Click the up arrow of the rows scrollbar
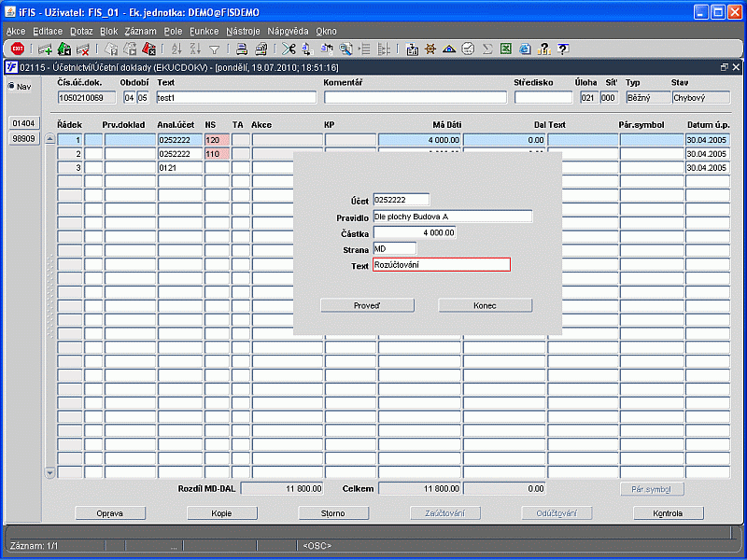 click(49, 139)
